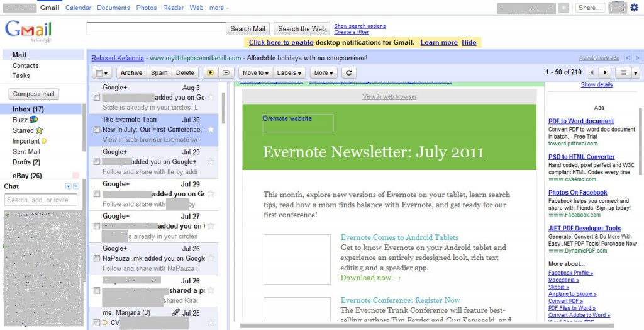Open the Move to dropdown
Screen dimensions: 644x330
coord(255,73)
